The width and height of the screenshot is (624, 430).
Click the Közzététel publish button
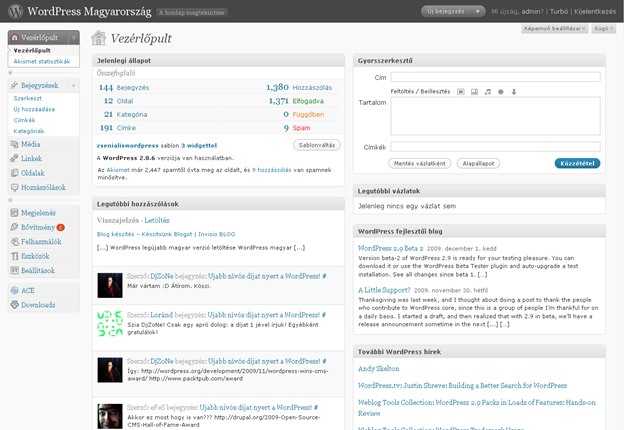coord(577,163)
